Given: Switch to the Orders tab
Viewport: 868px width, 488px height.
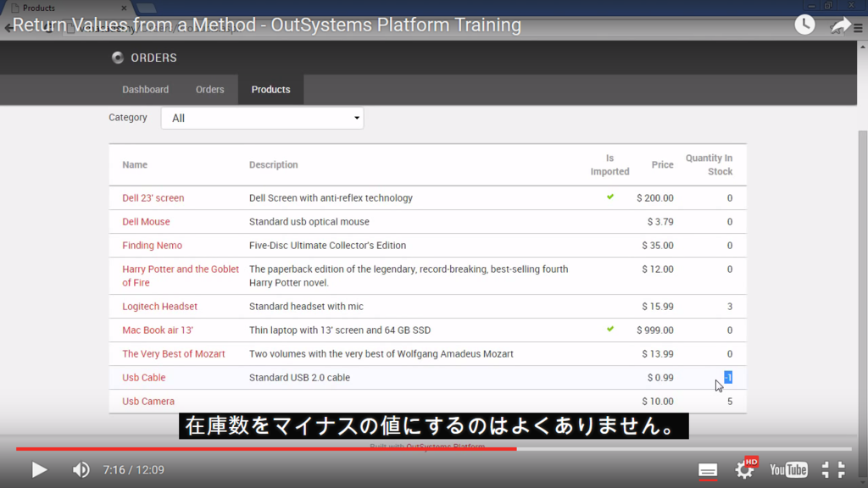Looking at the screenshot, I should (x=210, y=90).
